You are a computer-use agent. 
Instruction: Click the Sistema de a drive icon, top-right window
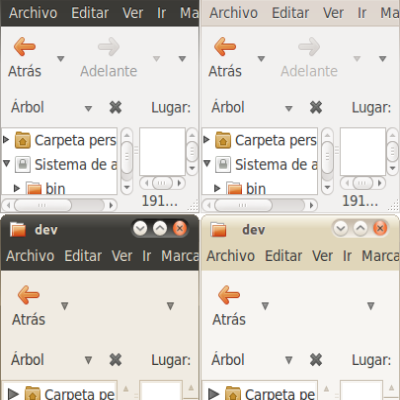point(223,164)
